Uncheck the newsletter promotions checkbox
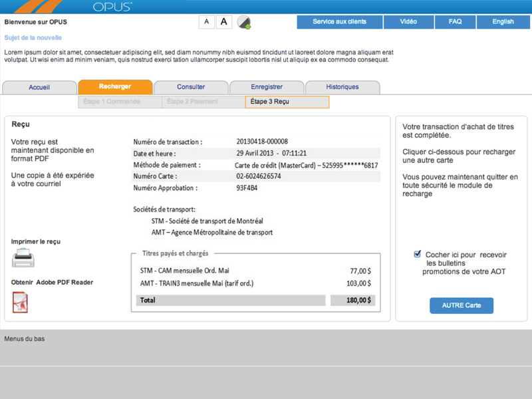The height and width of the screenshot is (399, 532). (418, 254)
